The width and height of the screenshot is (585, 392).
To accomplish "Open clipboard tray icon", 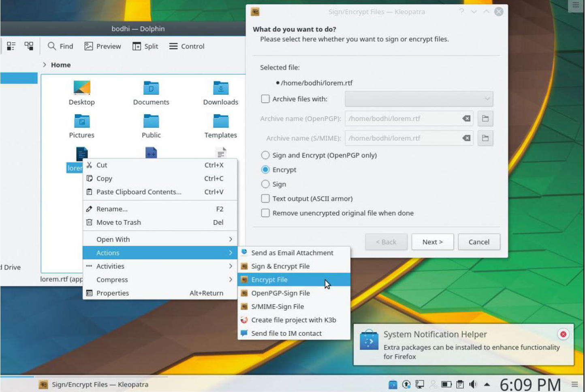I will [460, 384].
